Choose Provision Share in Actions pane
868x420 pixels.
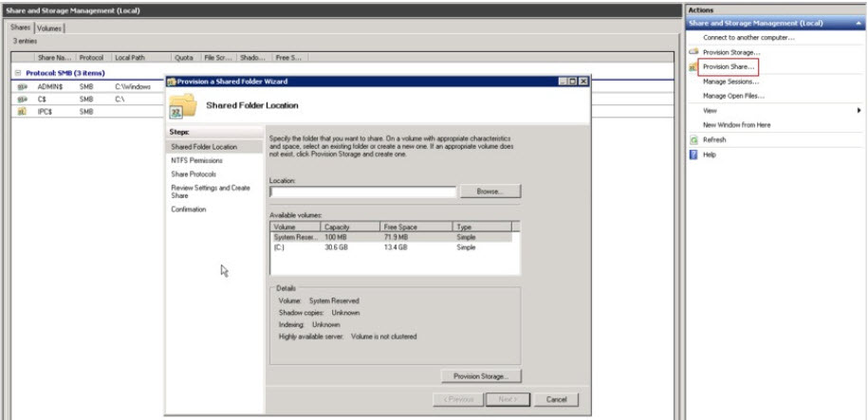coord(729,66)
